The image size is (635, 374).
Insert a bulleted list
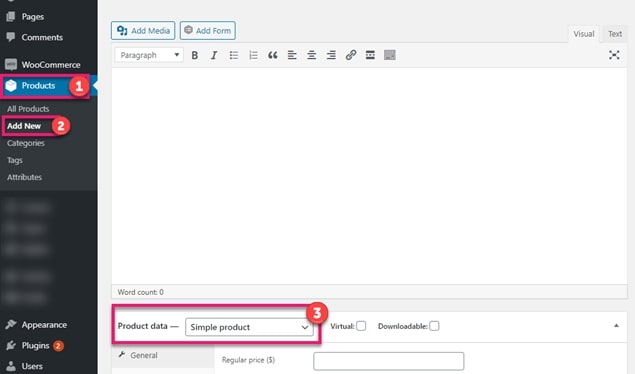point(234,55)
